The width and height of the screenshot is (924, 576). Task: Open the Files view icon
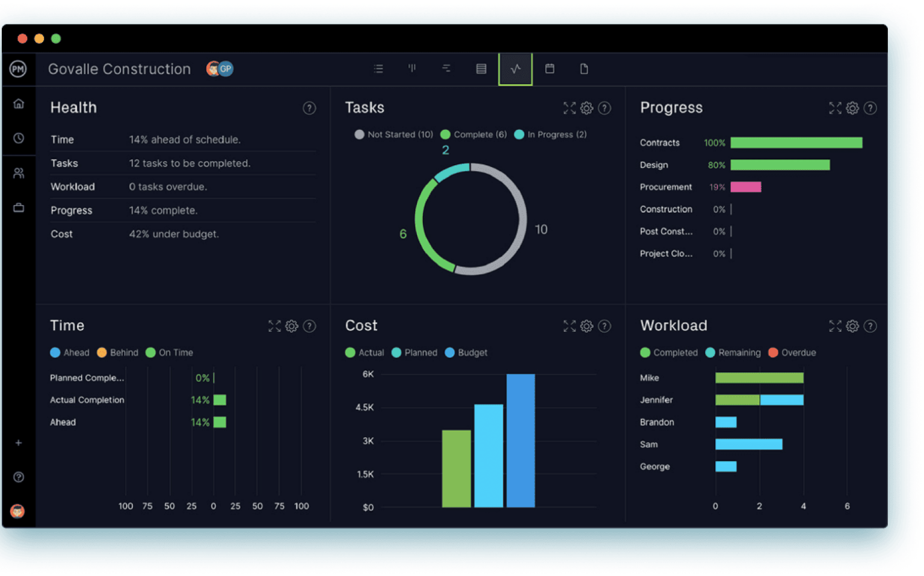pos(584,69)
